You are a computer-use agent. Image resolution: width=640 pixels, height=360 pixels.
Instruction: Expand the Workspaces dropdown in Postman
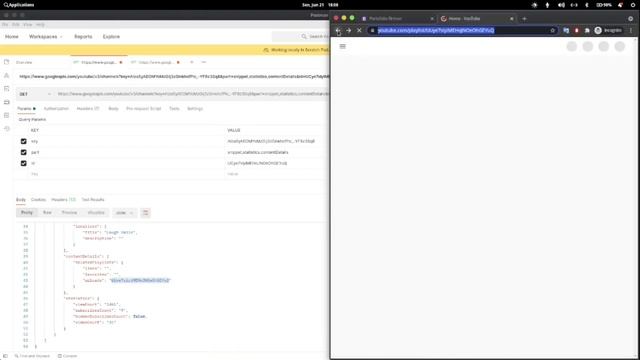[x=45, y=37]
